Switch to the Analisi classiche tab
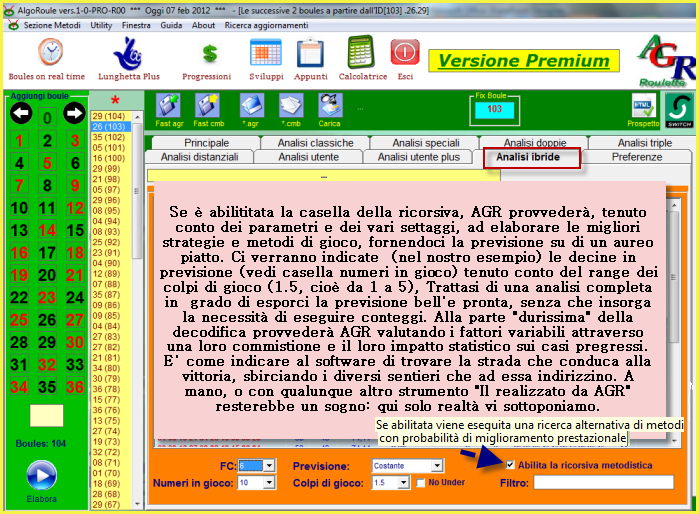Image resolution: width=699 pixels, height=514 pixels. pos(315,143)
